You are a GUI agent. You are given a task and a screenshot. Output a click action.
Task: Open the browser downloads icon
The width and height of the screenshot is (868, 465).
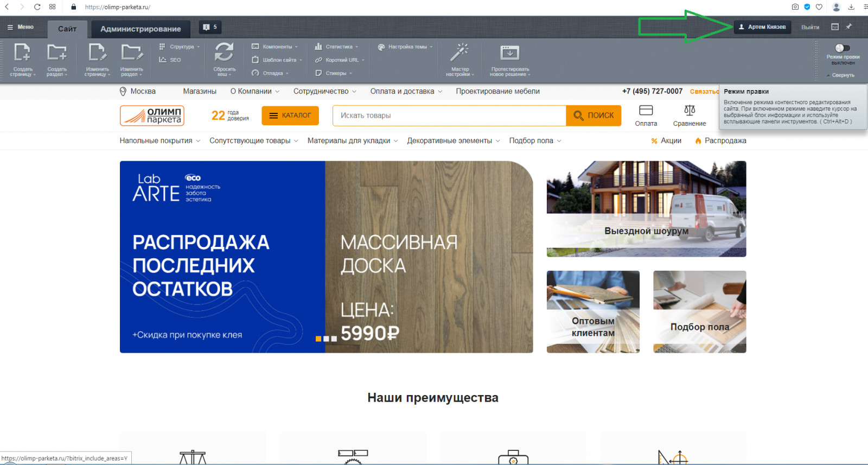tap(851, 7)
